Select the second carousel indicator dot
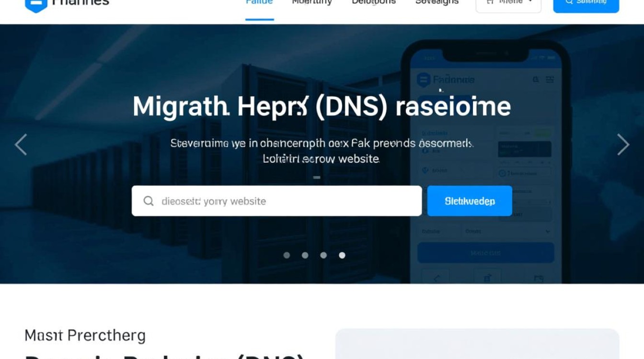Viewport: 644px width, 359px height. (x=305, y=255)
